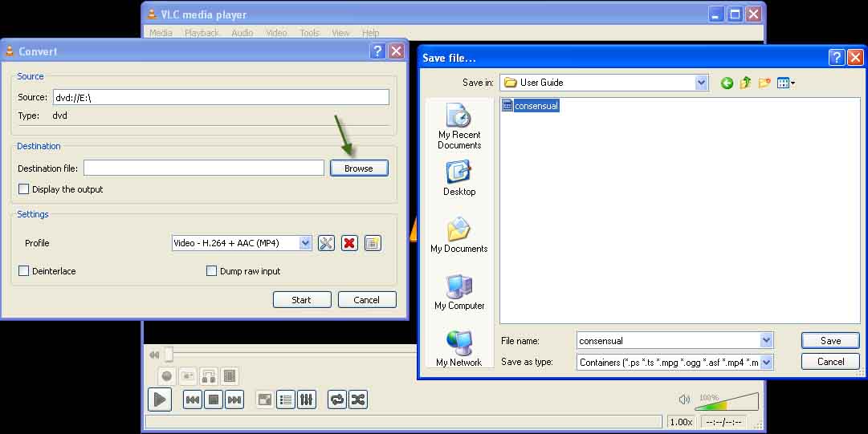868x434 pixels.
Task: Click the Save file dialog help icon
Action: coord(837,58)
